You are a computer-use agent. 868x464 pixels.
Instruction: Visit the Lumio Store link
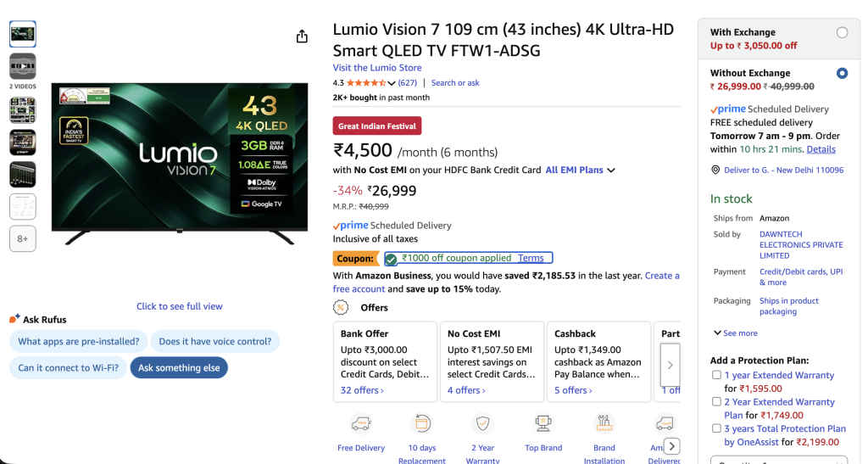point(377,68)
